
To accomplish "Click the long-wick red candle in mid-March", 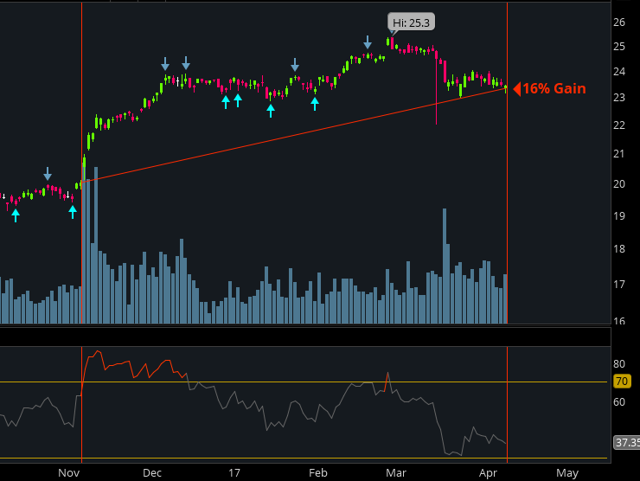I will pyautogui.click(x=436, y=88).
